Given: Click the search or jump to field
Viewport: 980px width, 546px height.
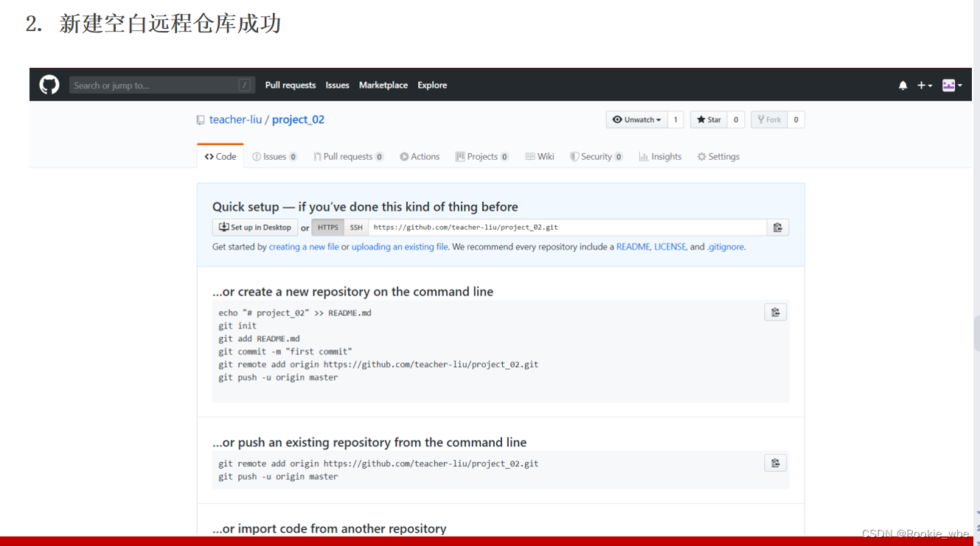Looking at the screenshot, I should (x=162, y=85).
